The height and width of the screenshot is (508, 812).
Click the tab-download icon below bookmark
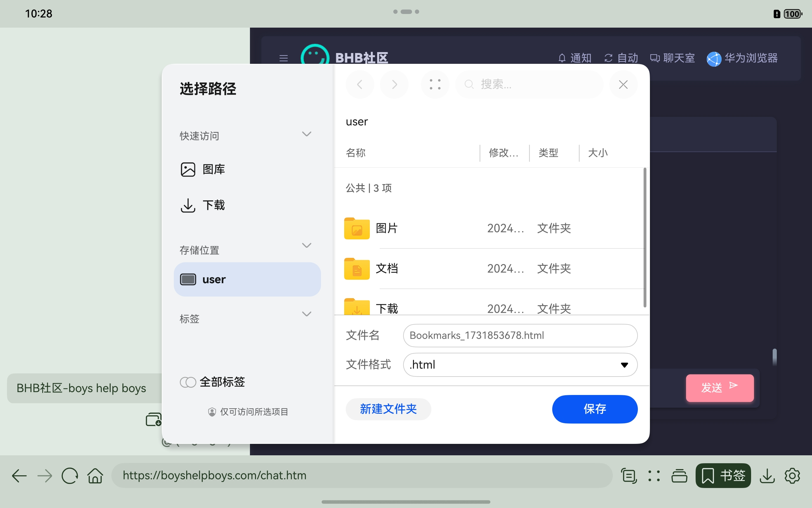tap(154, 419)
